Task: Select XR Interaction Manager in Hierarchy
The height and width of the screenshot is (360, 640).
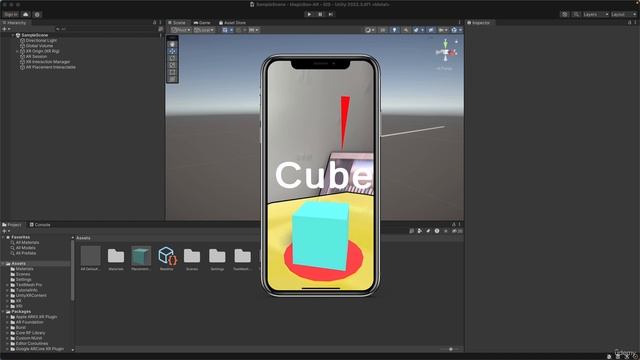Action: click(47, 62)
